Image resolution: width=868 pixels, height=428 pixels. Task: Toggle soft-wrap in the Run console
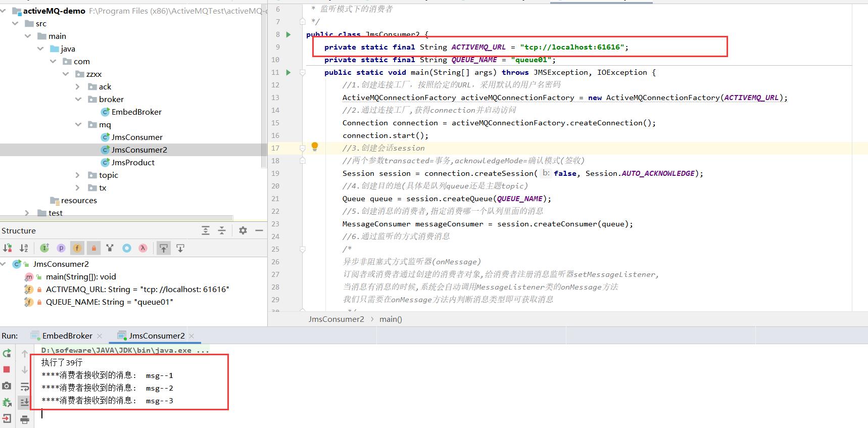[24, 387]
